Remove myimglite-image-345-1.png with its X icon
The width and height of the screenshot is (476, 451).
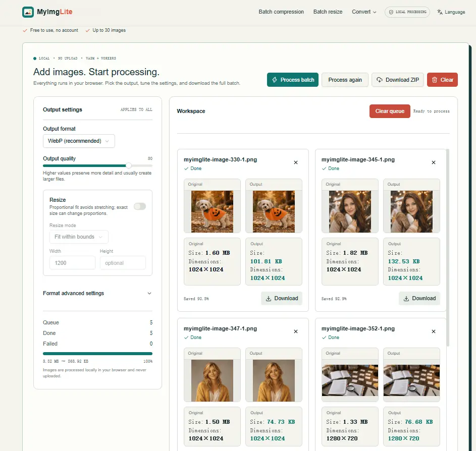[434, 162]
